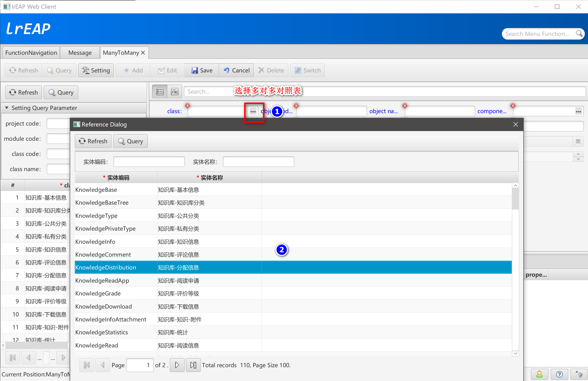Click the Search Menu Function field
Image resolution: width=588 pixels, height=381 pixels.
click(x=539, y=34)
